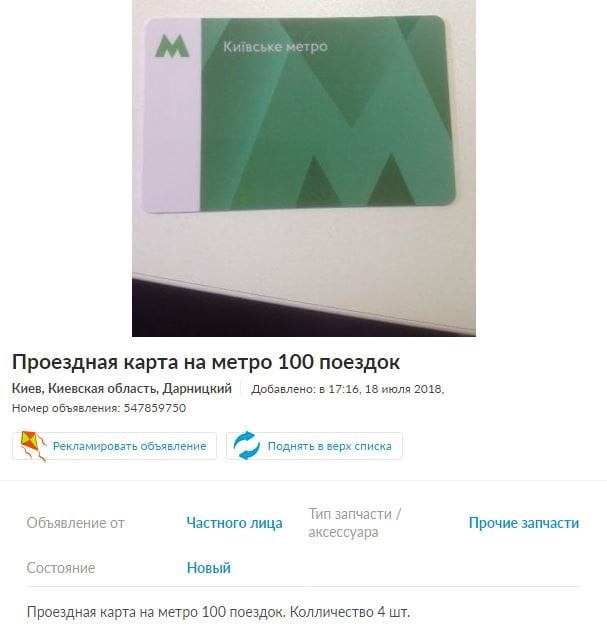Click the green M logo on the card photo

[x=172, y=46]
